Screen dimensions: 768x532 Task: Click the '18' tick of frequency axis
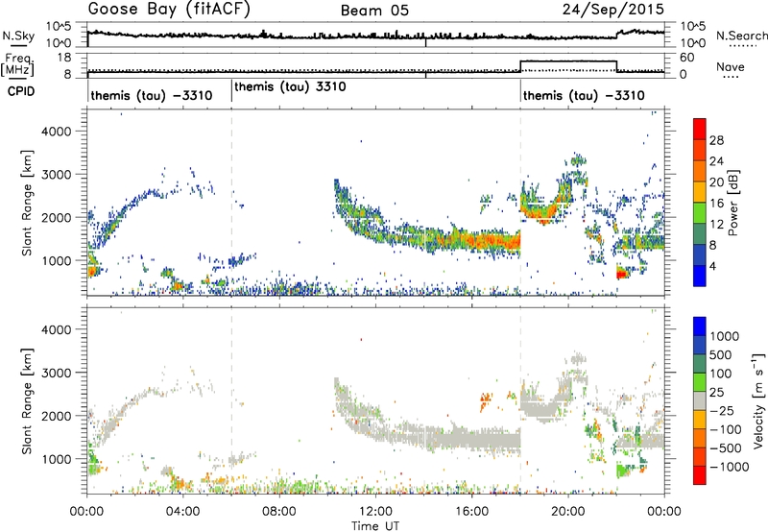pos(64,58)
